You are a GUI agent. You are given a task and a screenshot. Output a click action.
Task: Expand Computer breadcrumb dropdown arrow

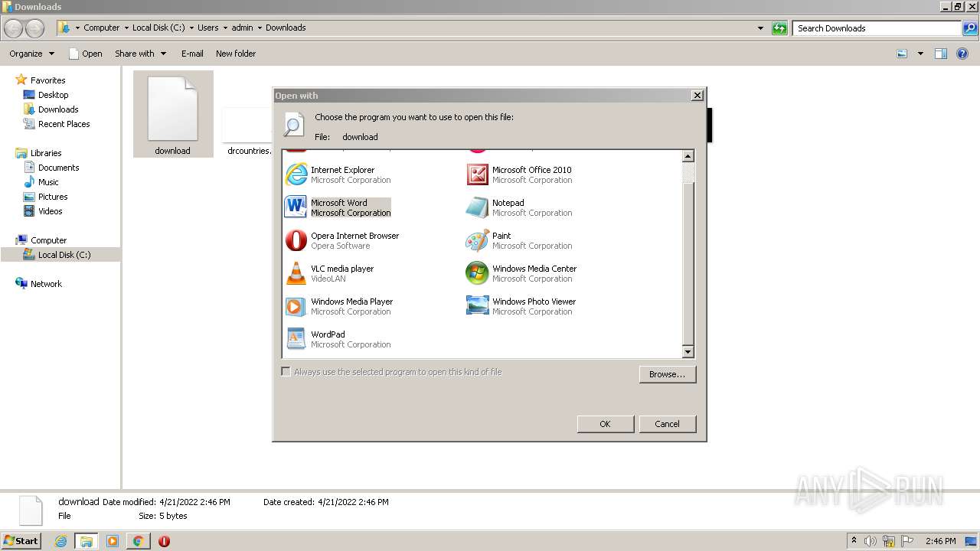(126, 28)
